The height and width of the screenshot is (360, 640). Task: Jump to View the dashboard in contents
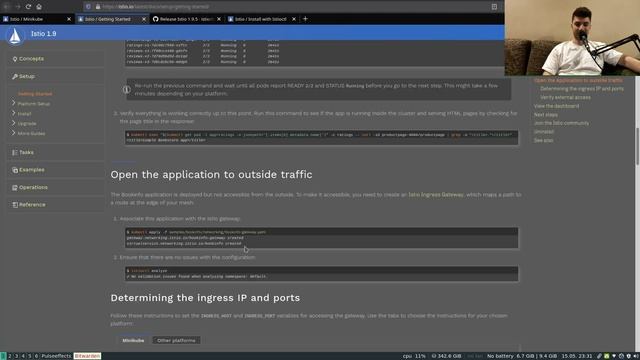[x=556, y=106]
